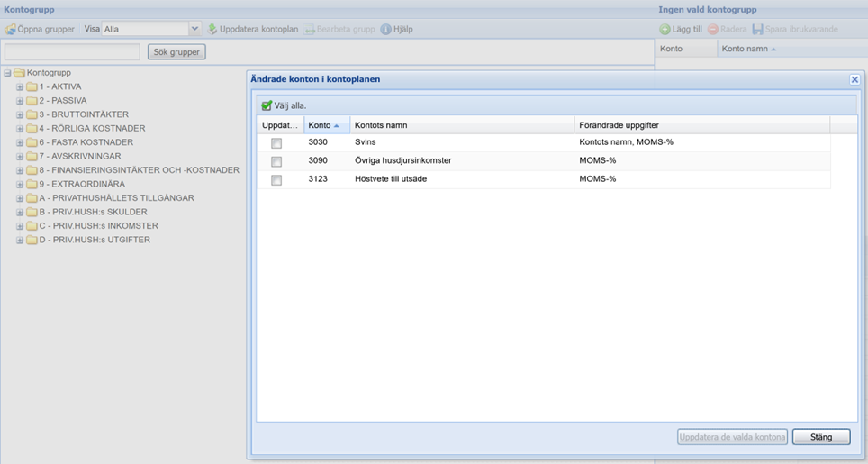
Task: Sort by Konto namn in right panel
Action: [x=792, y=49]
